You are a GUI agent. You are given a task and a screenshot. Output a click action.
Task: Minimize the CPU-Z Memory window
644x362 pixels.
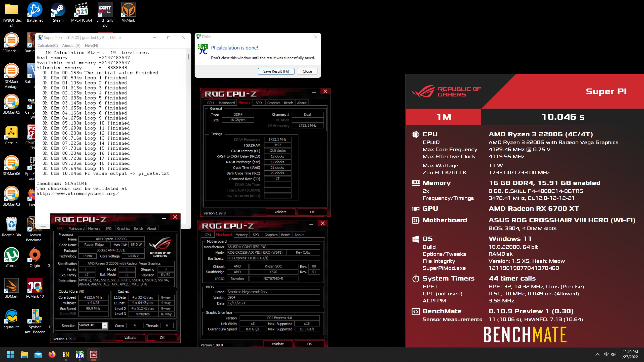point(314,92)
